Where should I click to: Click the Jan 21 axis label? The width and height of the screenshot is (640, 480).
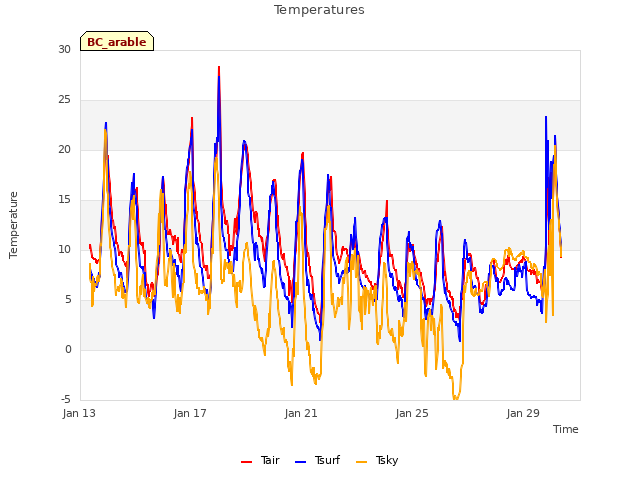301,413
